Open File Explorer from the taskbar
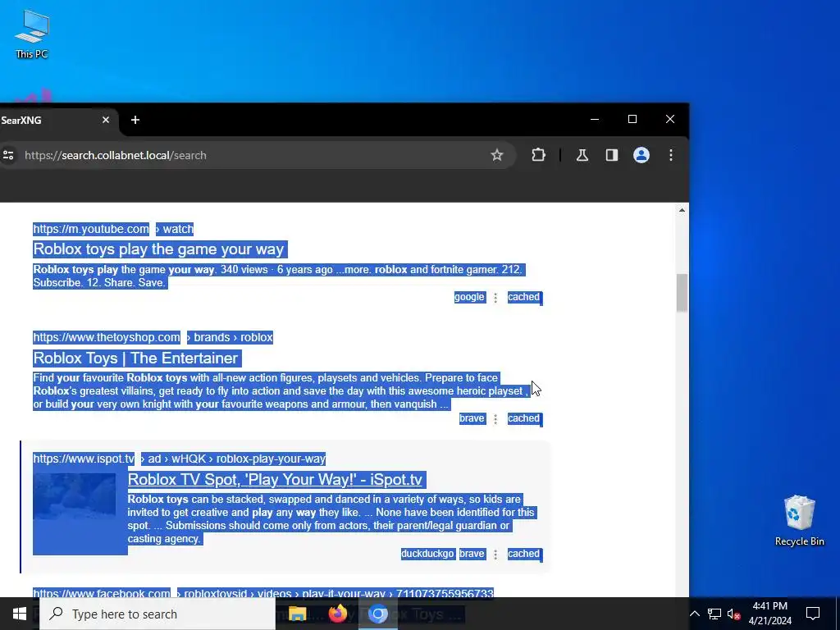The image size is (840, 630). 297,614
